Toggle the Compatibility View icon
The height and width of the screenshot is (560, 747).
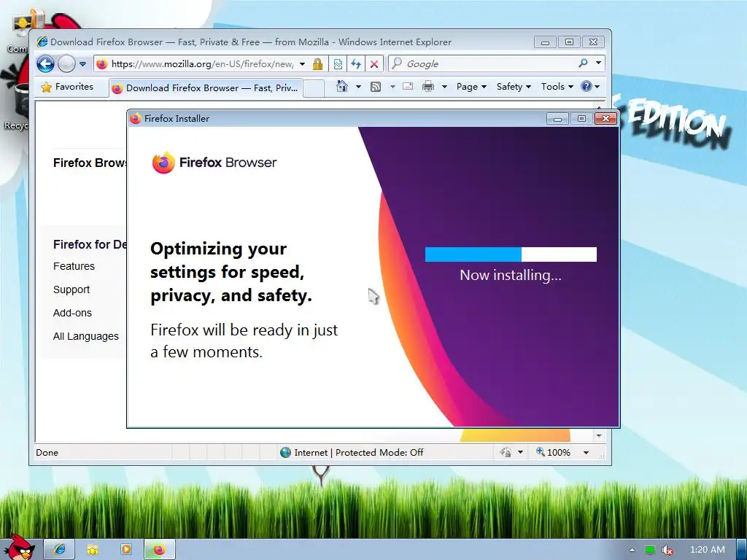point(338,64)
